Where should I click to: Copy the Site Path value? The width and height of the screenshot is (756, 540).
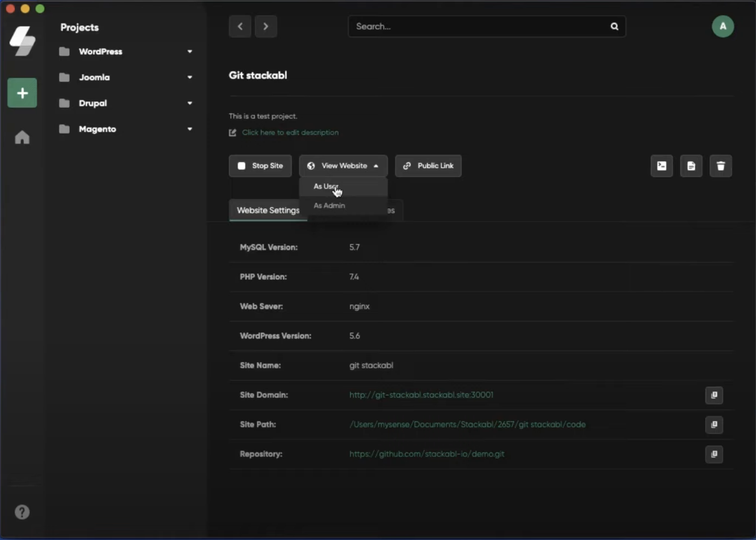(x=714, y=424)
